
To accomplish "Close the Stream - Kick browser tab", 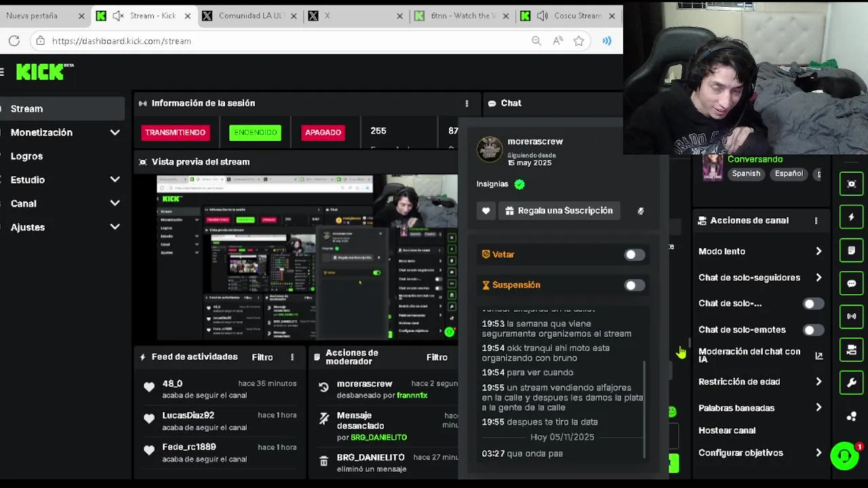I will click(188, 16).
